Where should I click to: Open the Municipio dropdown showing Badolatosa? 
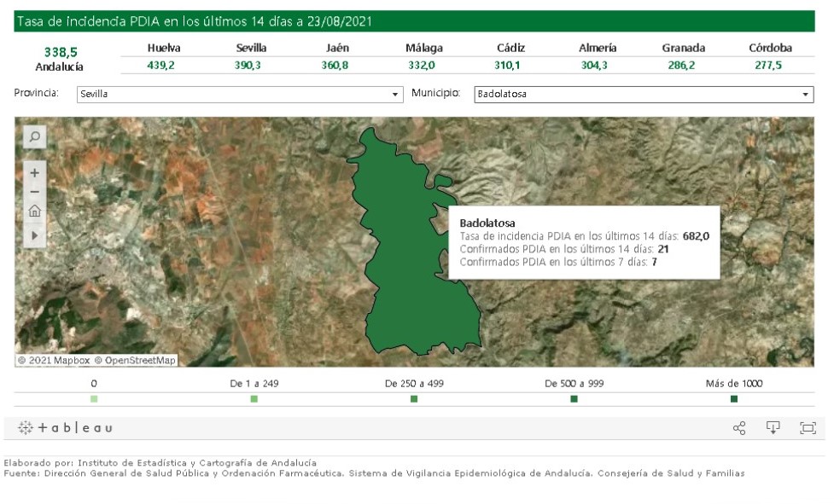(642, 95)
